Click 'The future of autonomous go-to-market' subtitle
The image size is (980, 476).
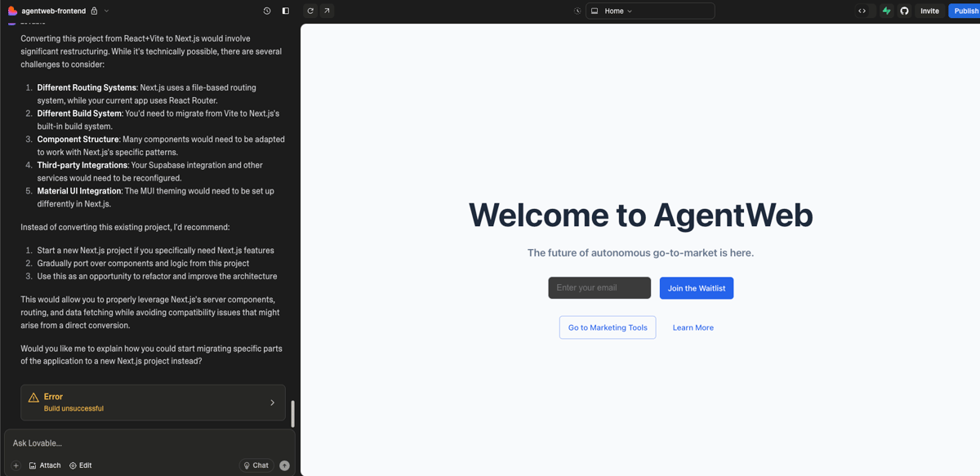point(640,253)
